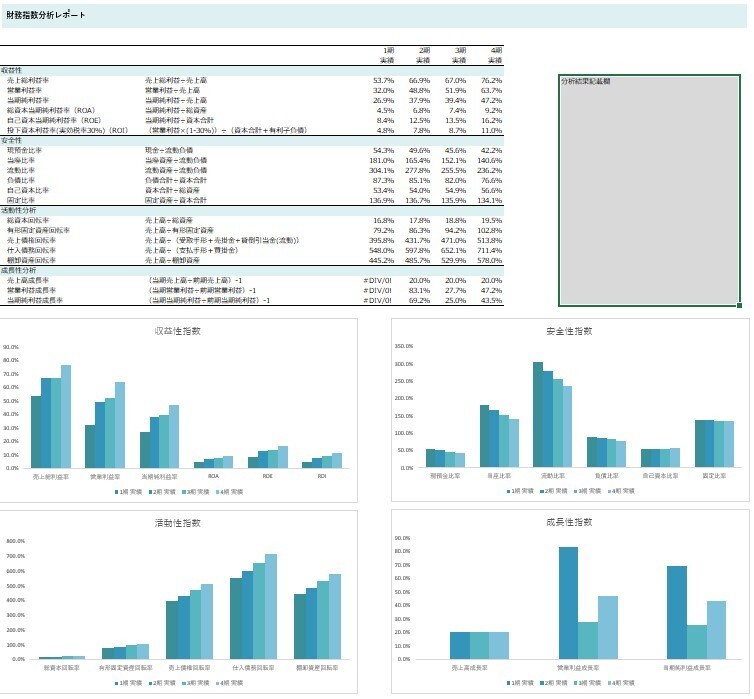Image resolution: width=754 pixels, height=699 pixels.
Task: Click the ROA axis label in 収益性指数 chart
Action: click(214, 476)
